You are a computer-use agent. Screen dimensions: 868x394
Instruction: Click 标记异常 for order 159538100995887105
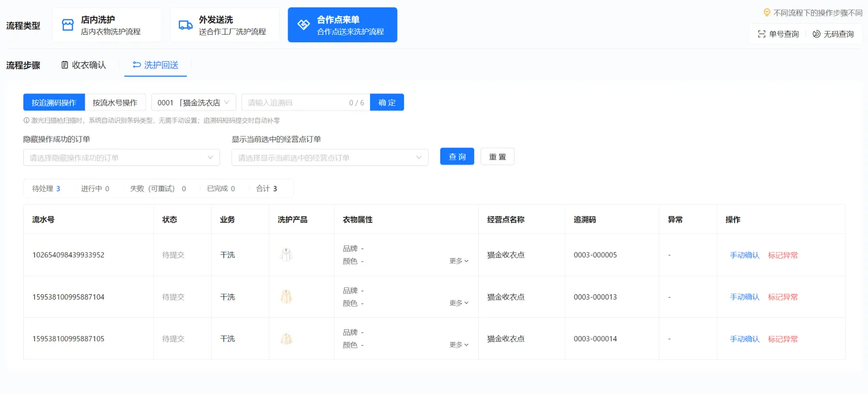pos(783,339)
